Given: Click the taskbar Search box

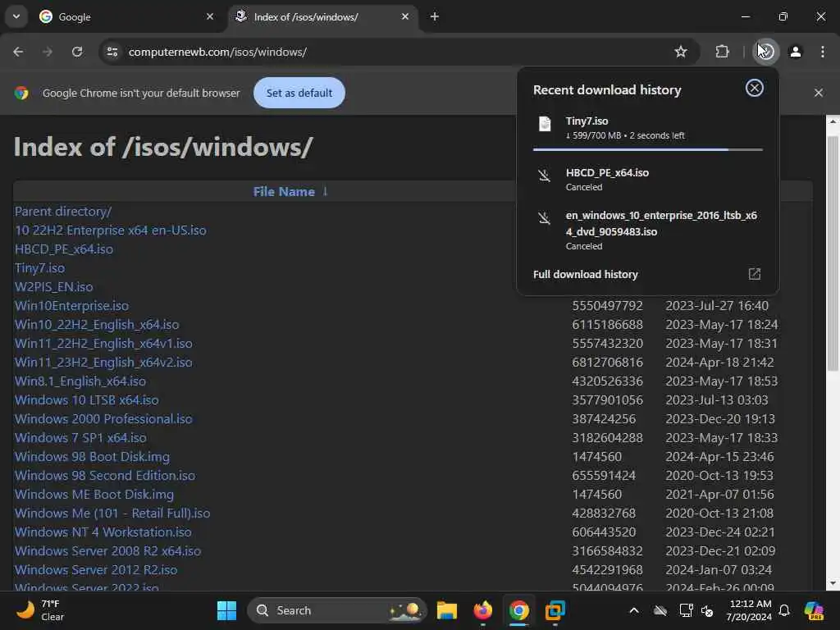Looking at the screenshot, I should [337, 610].
